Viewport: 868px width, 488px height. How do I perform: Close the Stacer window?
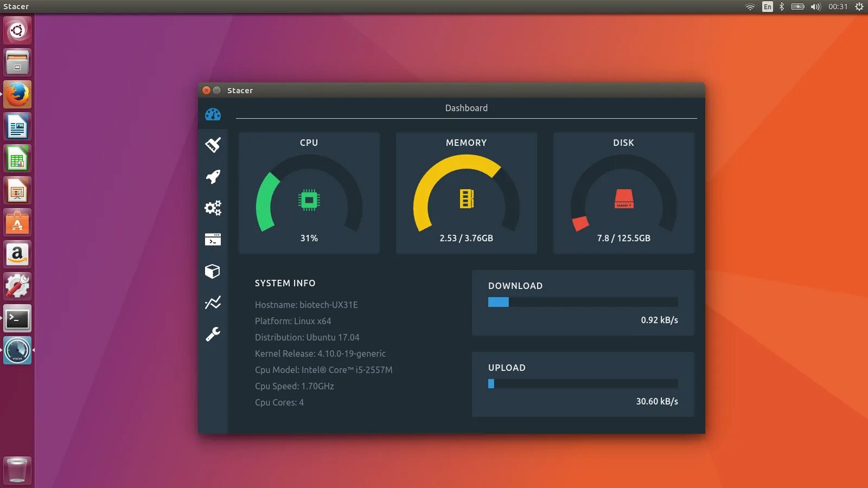tap(206, 90)
